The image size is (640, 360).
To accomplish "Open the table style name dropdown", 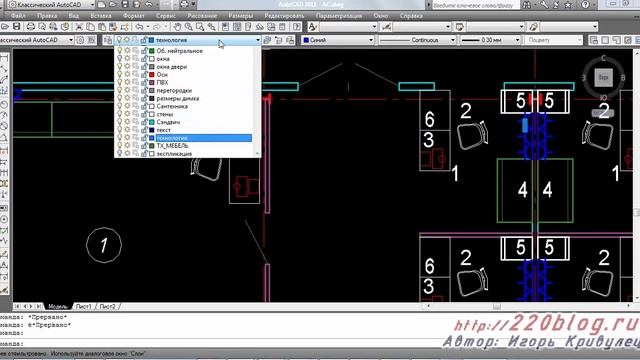I will coord(495,27).
